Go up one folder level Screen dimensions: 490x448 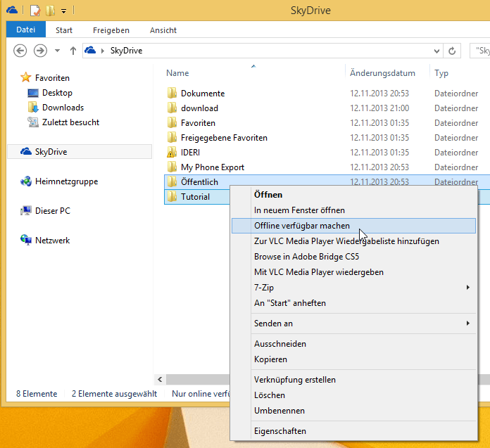[x=73, y=51]
